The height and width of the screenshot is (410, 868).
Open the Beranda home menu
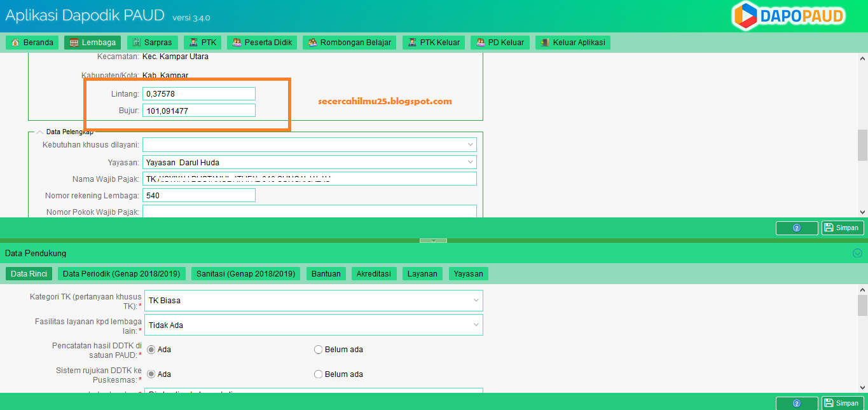pos(32,43)
